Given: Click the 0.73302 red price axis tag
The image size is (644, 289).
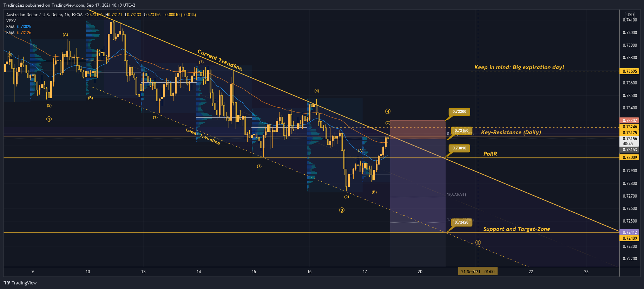Looking at the screenshot, I should click(630, 121).
